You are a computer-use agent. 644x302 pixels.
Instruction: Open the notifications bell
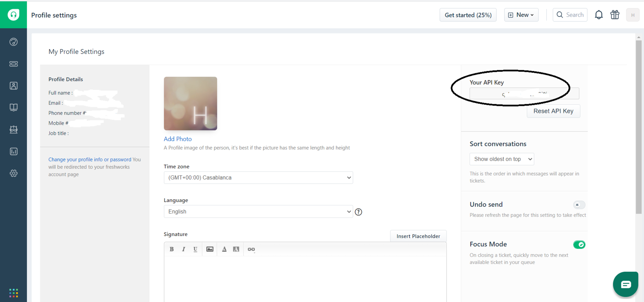(599, 15)
